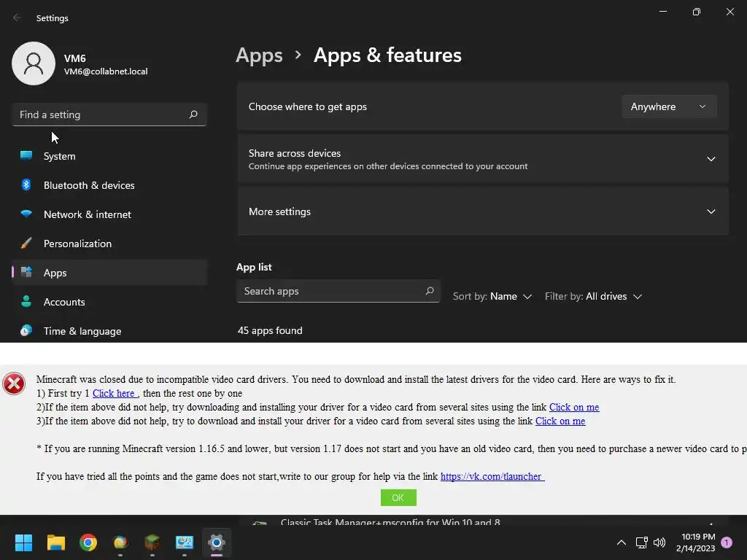Open the vk.com/tlauncher link

[492, 476]
